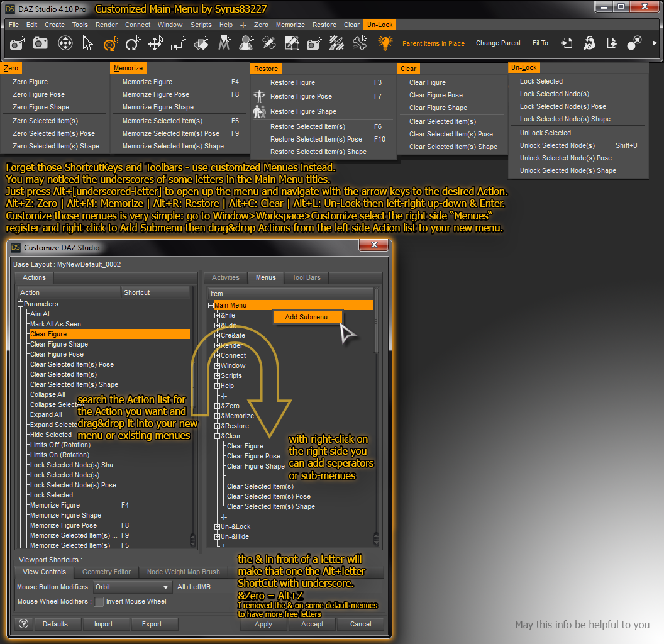Image resolution: width=664 pixels, height=644 pixels.
Task: Collapse the &Clear node in the menu tree
Action: click(x=217, y=436)
